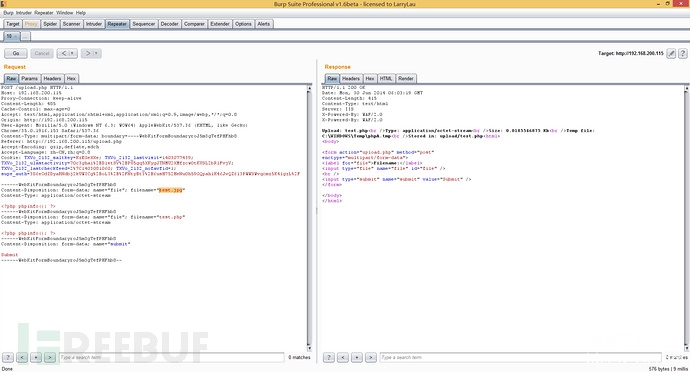Switch to the Intruder tool tab

pyautogui.click(x=94, y=24)
